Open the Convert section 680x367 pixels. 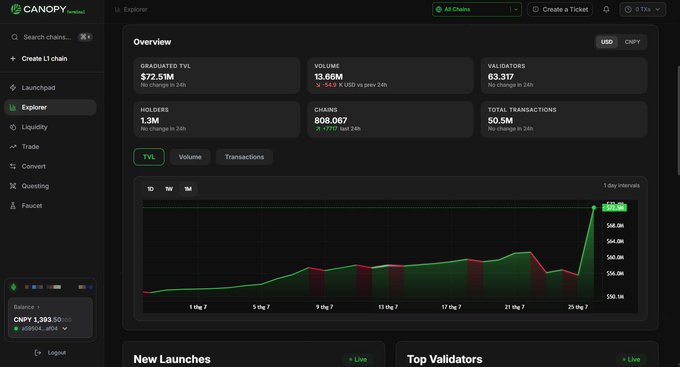[x=50, y=167]
